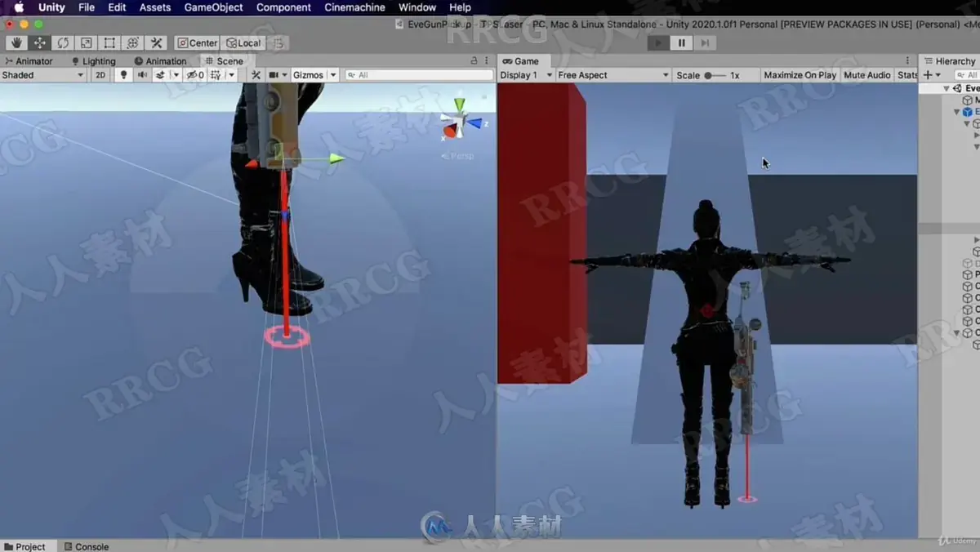Open the Hierarchy tab
The image size is (980, 552).
tap(950, 60)
